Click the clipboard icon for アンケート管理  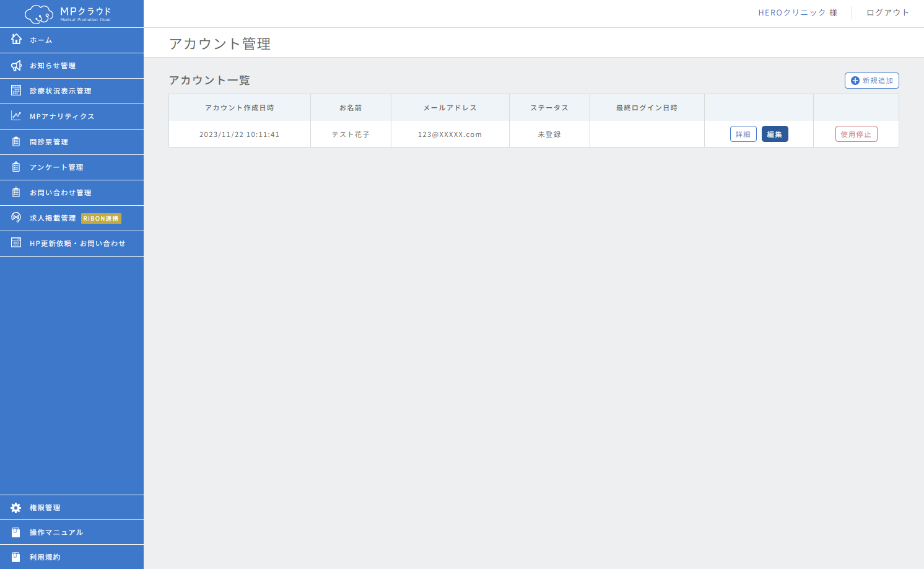coord(16,167)
